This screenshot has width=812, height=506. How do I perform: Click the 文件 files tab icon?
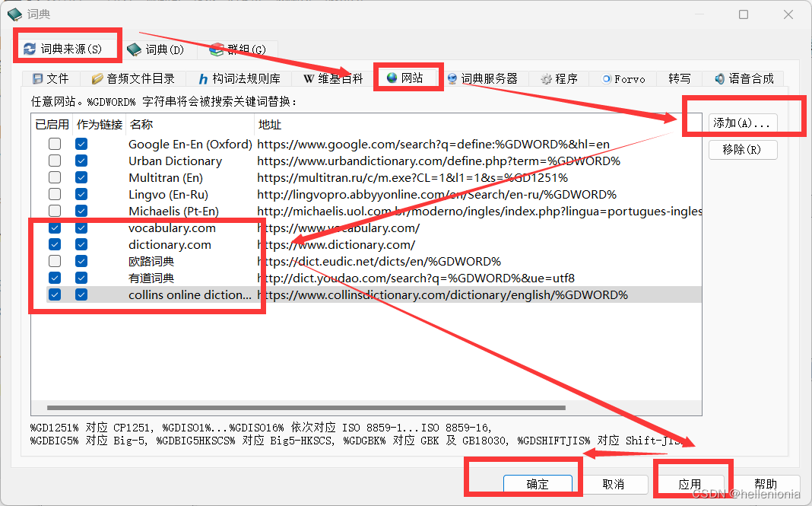pos(38,78)
